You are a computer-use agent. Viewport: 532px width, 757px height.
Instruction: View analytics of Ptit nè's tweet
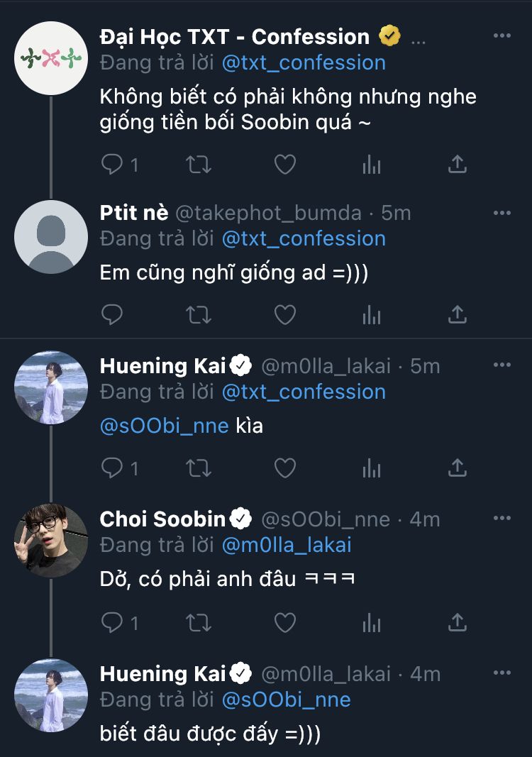(372, 314)
